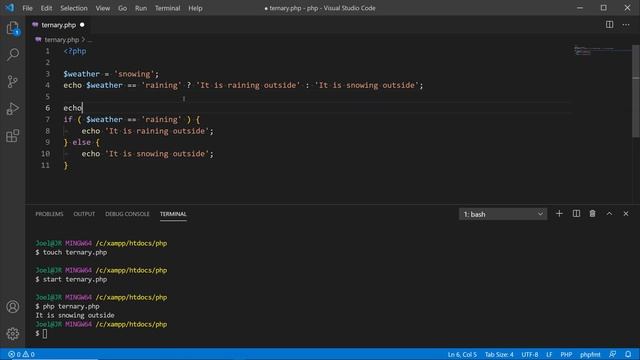Open the Manage gear icon
640x360 pixels.
click(x=13, y=333)
